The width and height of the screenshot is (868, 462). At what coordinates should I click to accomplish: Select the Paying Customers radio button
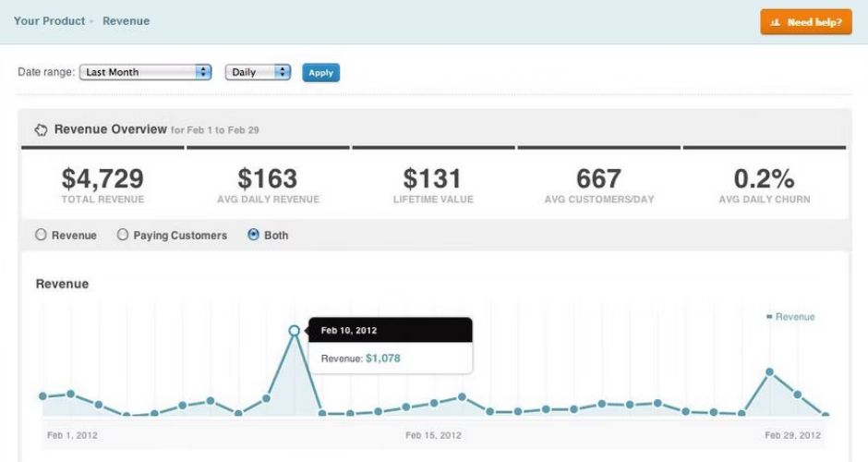click(x=123, y=235)
